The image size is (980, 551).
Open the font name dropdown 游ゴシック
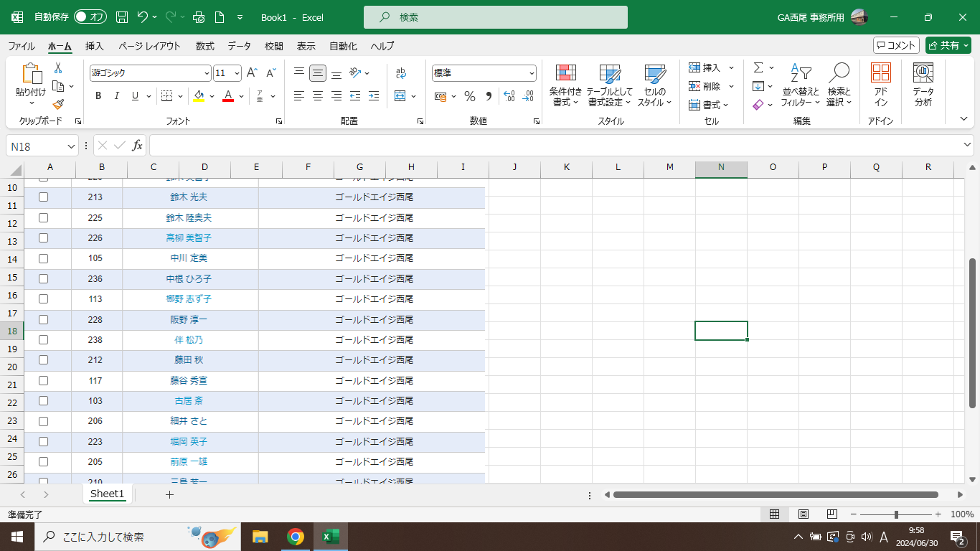pyautogui.click(x=207, y=73)
